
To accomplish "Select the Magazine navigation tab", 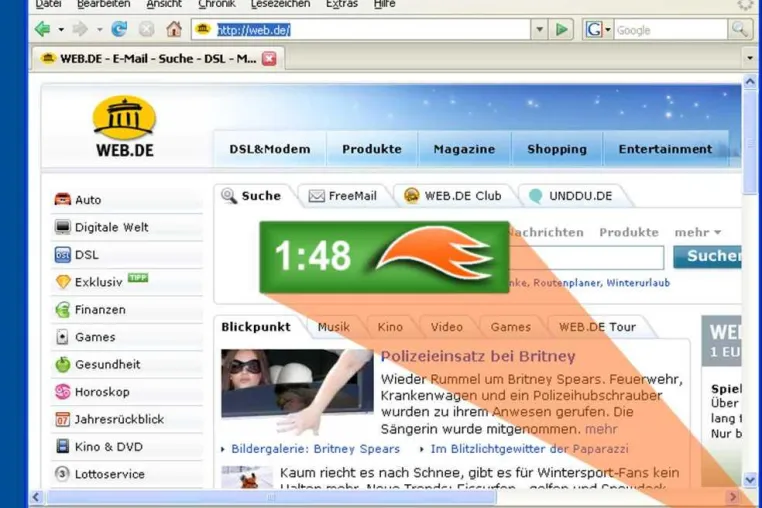I will (464, 149).
